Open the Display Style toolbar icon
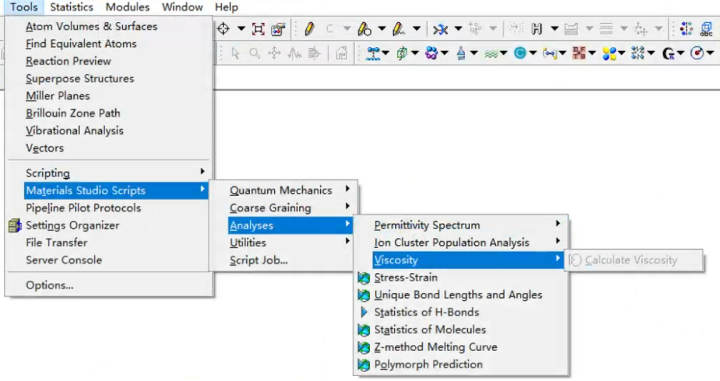720x381 pixels. (278, 29)
